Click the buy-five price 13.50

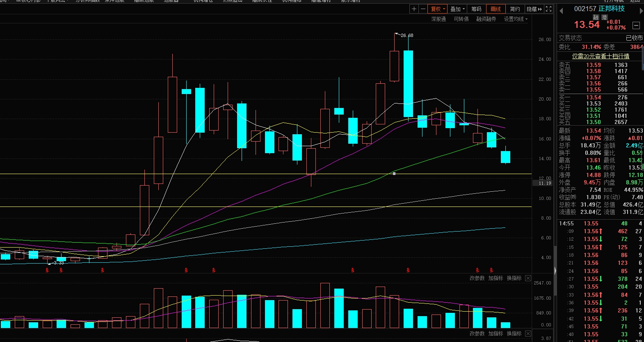[593, 122]
